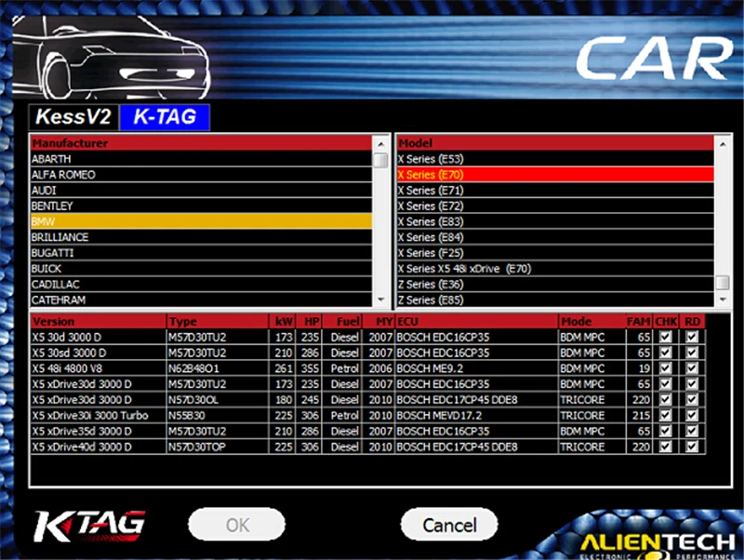Select X Series (E70) model
The height and width of the screenshot is (560, 744).
click(x=555, y=174)
